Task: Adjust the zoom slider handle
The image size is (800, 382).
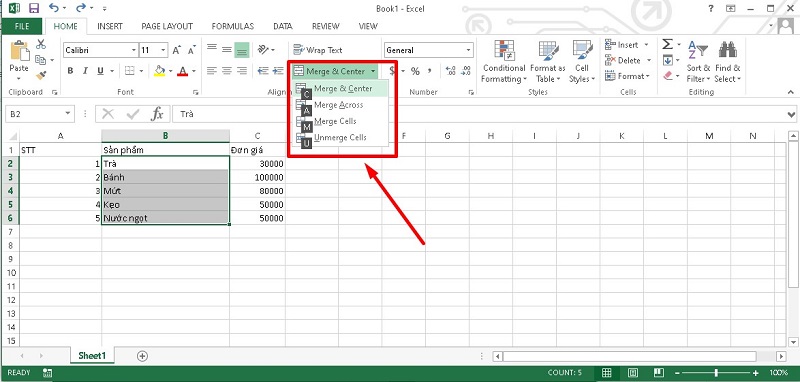Action: [x=716, y=373]
